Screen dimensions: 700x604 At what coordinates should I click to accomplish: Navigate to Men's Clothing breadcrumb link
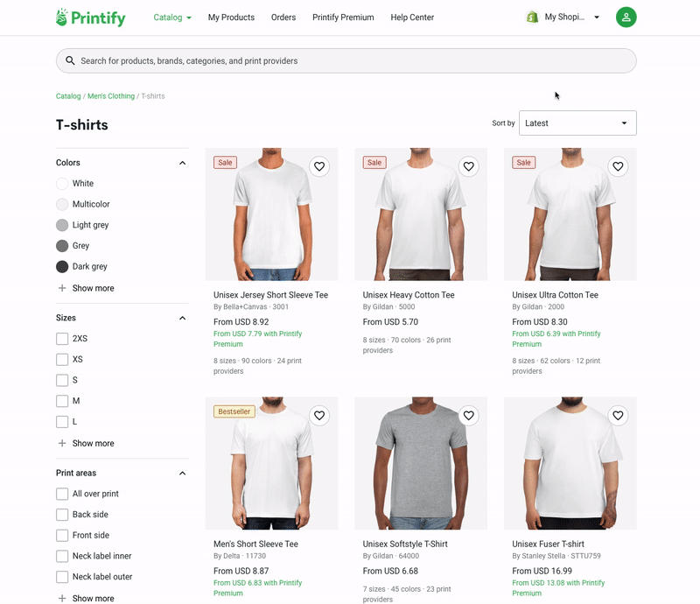111,96
